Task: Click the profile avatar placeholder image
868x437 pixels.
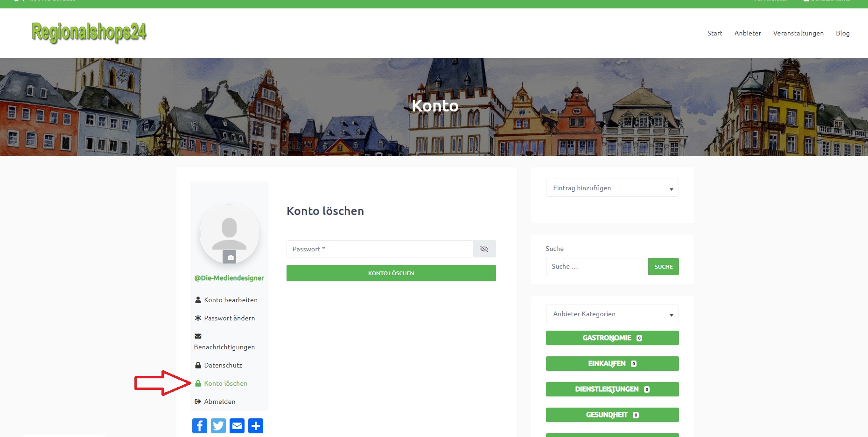Action: click(229, 233)
